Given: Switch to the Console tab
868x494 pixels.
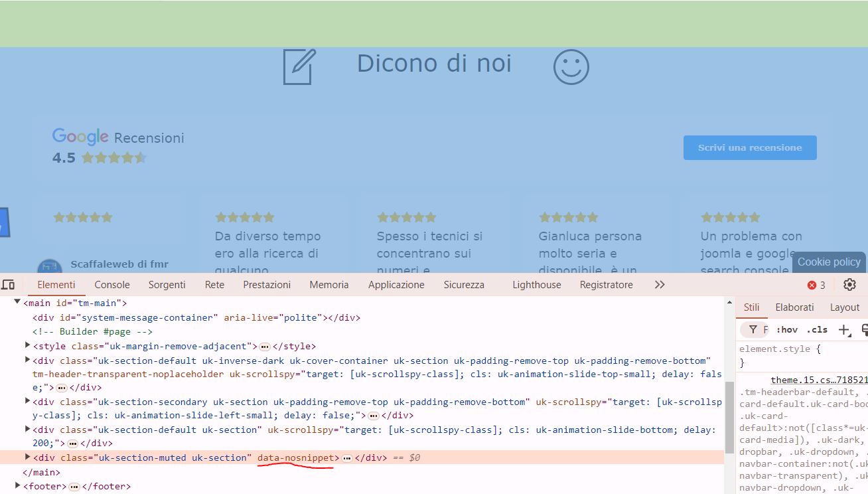Looking at the screenshot, I should pyautogui.click(x=111, y=284).
